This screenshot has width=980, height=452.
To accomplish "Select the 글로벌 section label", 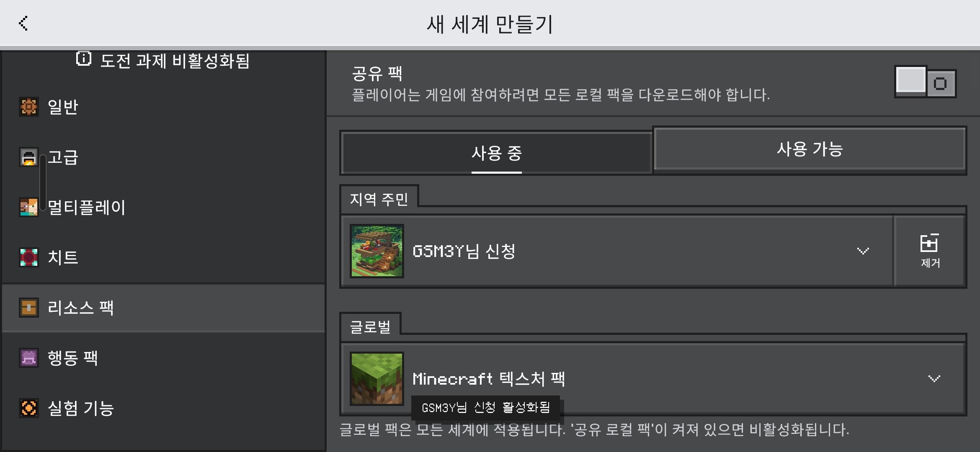I will (370, 327).
